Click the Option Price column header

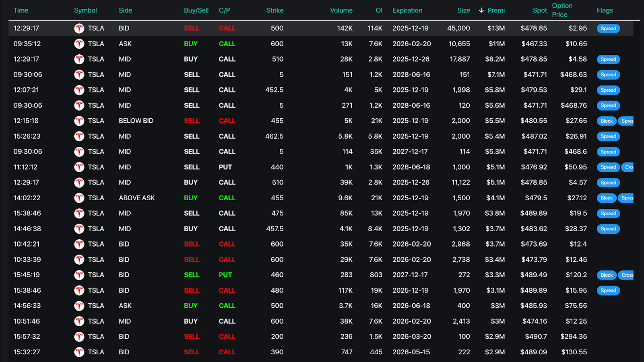pyautogui.click(x=562, y=10)
